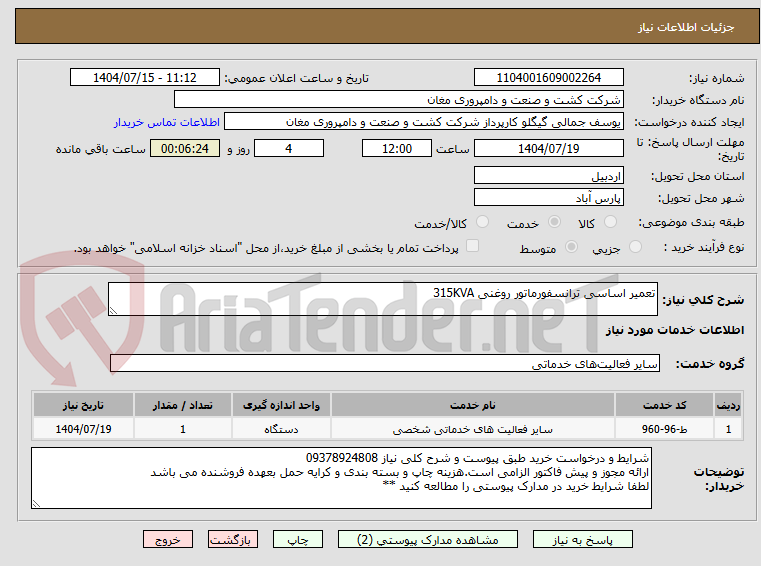Select the کالا/خدمت radio button
This screenshot has width=761, height=566.
[x=482, y=222]
